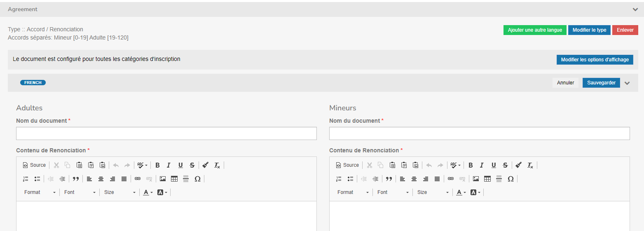The height and width of the screenshot is (231, 644).
Task: Open spell check dropdown in Adultes editor
Action: click(x=143, y=165)
